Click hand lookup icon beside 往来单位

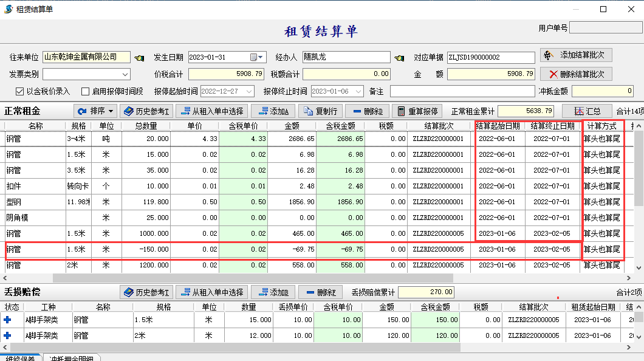tap(139, 58)
